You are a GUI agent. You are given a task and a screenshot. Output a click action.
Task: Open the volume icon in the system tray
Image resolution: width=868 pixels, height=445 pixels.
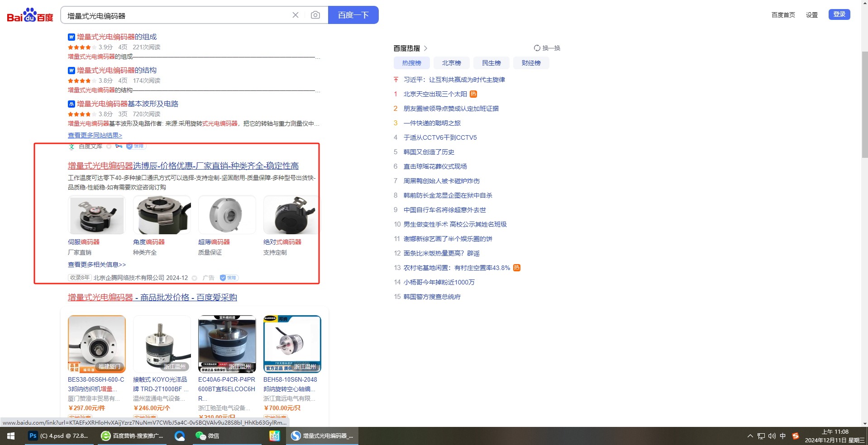(772, 436)
